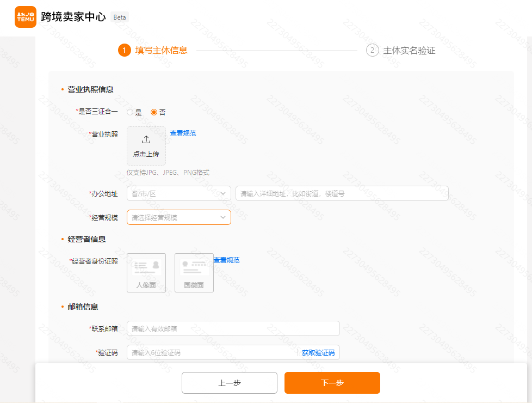Click the 人像面 ID upload placeholder
532x403 pixels.
[146, 272]
